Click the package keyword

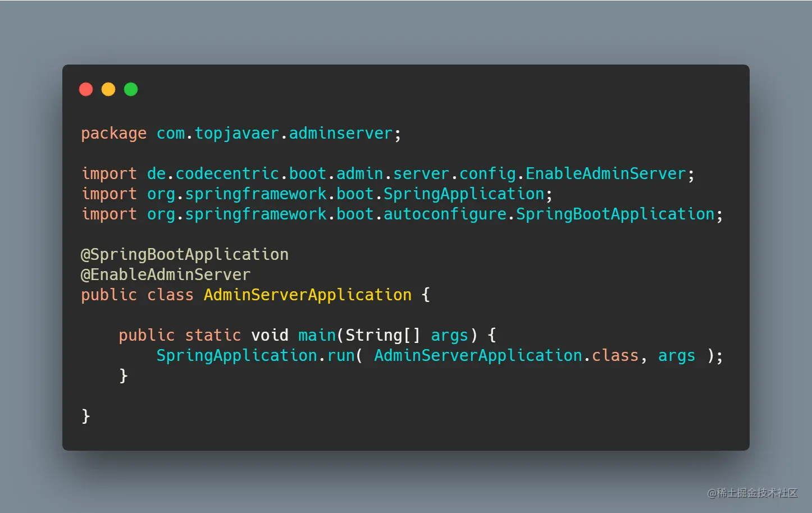point(113,134)
